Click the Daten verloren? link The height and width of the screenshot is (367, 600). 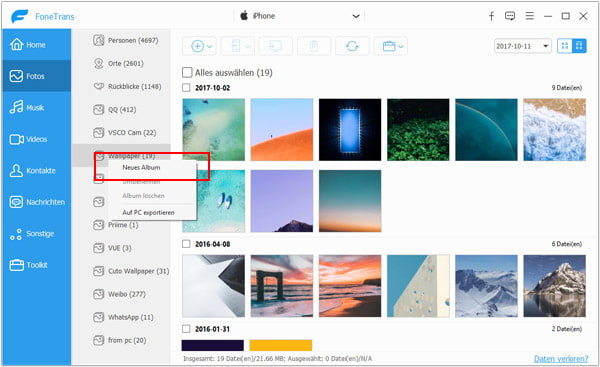(561, 359)
